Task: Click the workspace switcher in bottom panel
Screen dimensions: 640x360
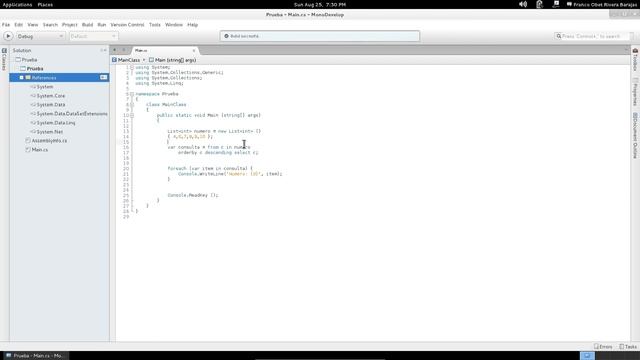Action: point(587,356)
